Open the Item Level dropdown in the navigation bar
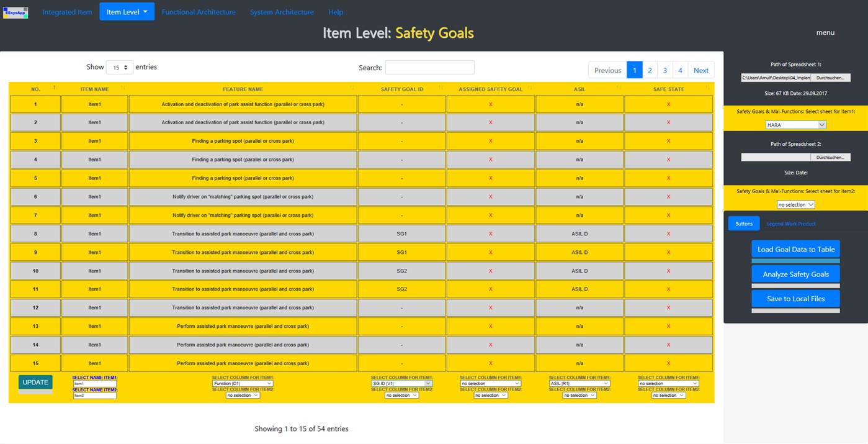The height and width of the screenshot is (444, 868). pyautogui.click(x=127, y=11)
